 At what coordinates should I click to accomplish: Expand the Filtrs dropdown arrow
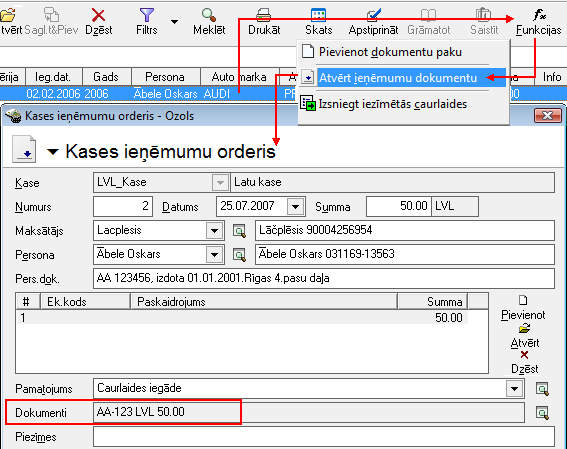174,22
